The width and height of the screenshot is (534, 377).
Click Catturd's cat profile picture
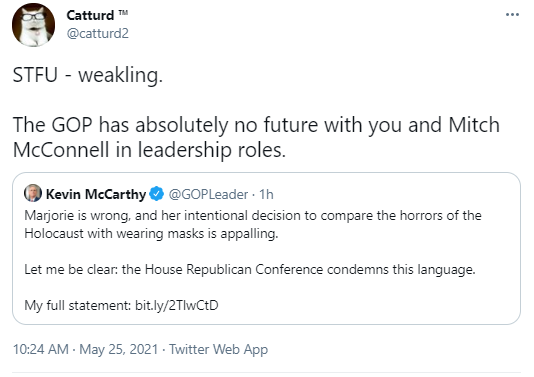tap(33, 25)
